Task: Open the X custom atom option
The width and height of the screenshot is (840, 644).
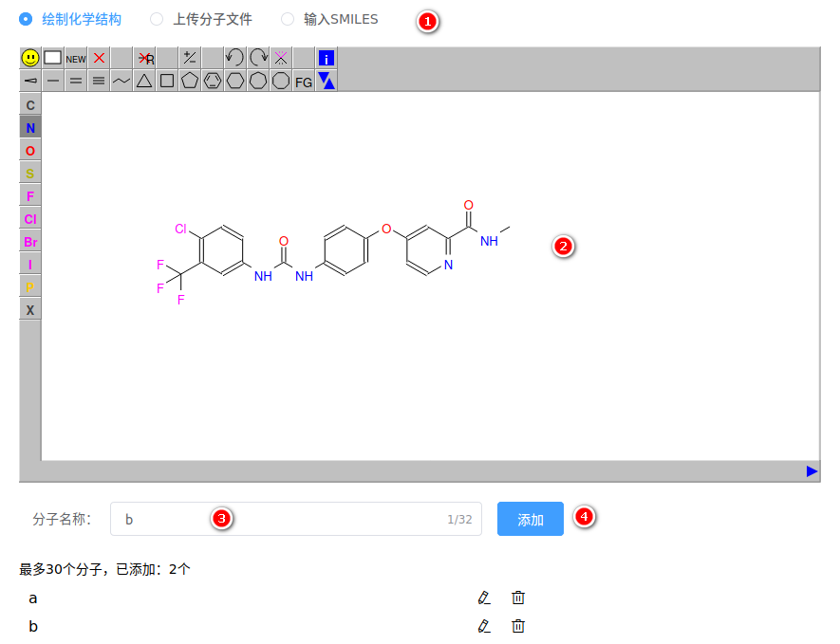Action: [x=30, y=310]
